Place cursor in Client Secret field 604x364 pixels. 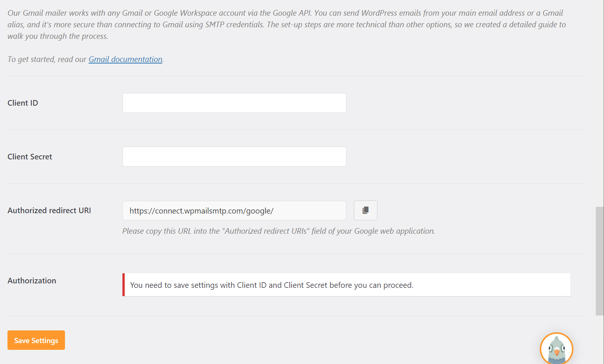[x=234, y=156]
